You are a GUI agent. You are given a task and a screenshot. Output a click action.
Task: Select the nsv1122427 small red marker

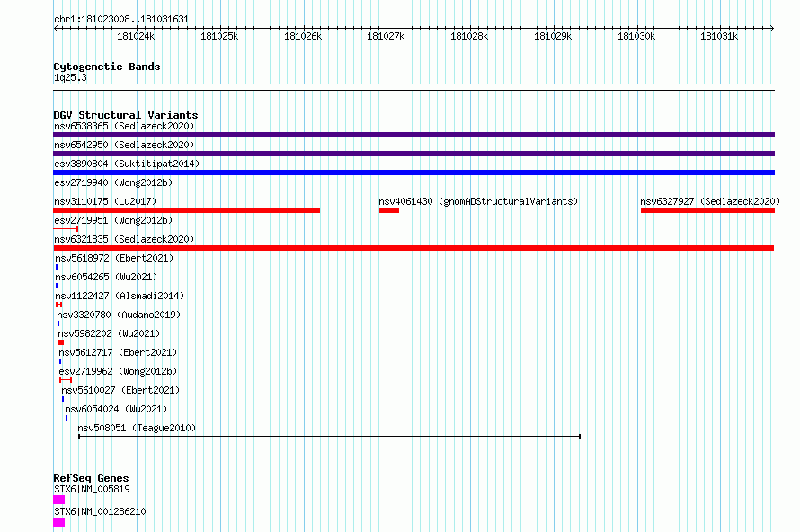click(x=58, y=305)
